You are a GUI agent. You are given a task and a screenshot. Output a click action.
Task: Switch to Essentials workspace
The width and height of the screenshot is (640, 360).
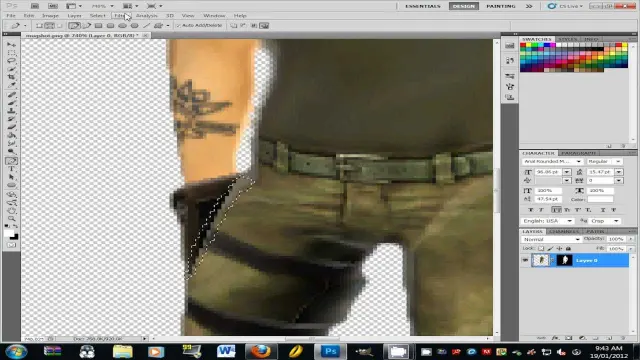point(423,6)
